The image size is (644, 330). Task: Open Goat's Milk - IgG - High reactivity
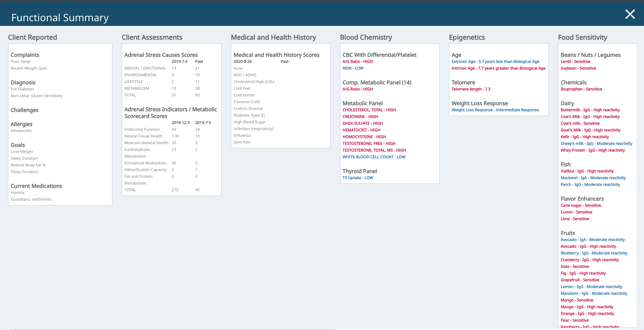point(591,130)
